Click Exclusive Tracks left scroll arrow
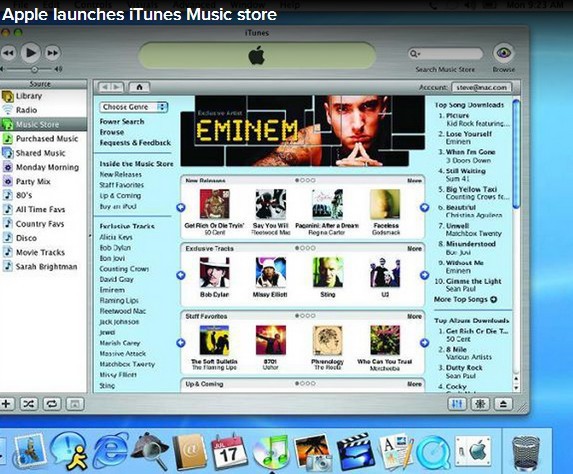The width and height of the screenshot is (573, 474). pos(181,275)
